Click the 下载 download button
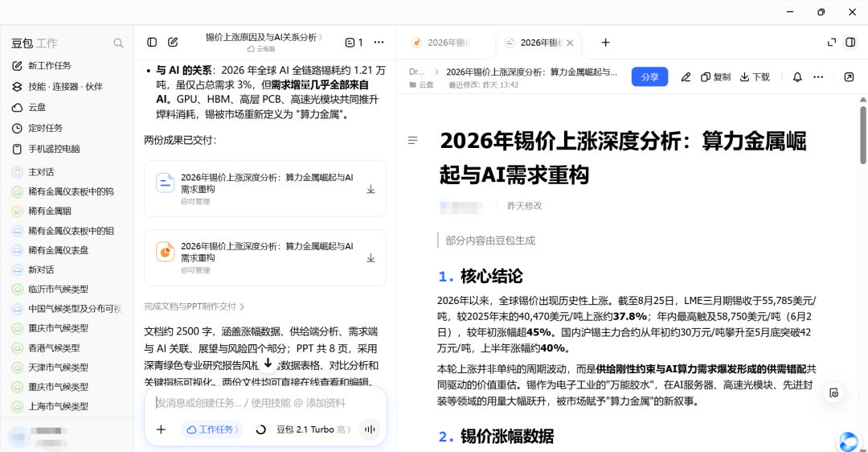The width and height of the screenshot is (868, 452). (755, 77)
